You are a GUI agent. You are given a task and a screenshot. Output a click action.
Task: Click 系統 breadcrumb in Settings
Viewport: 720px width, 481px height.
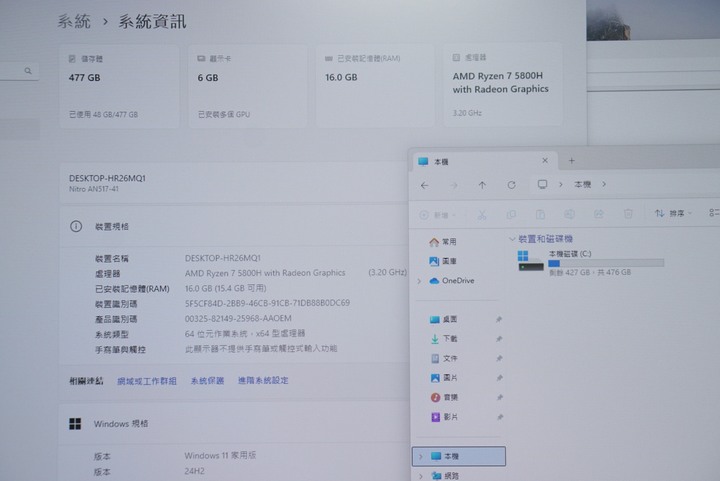pyautogui.click(x=74, y=21)
